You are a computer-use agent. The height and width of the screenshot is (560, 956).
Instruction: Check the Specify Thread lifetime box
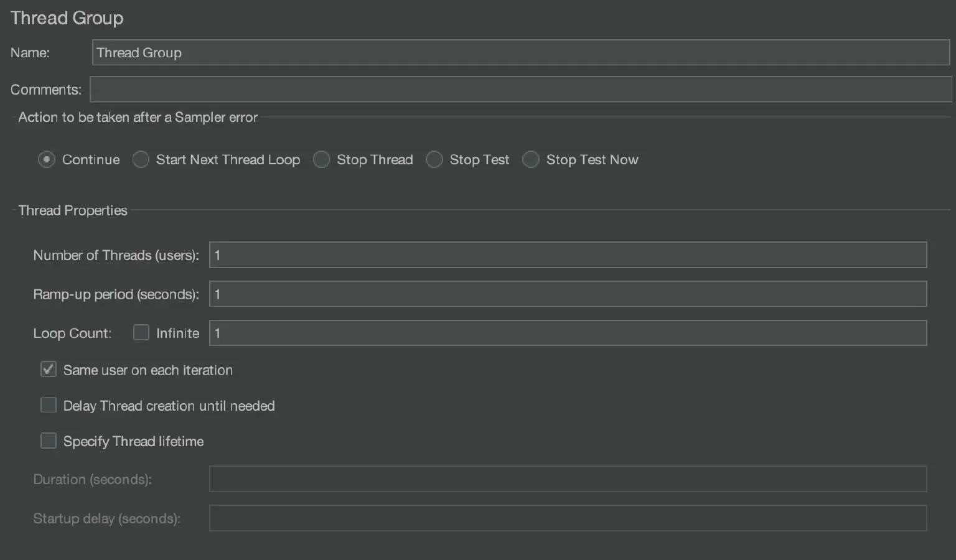coord(48,440)
